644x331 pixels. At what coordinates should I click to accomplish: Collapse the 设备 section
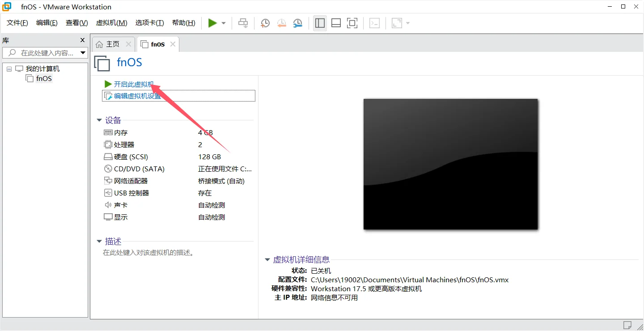pyautogui.click(x=99, y=120)
